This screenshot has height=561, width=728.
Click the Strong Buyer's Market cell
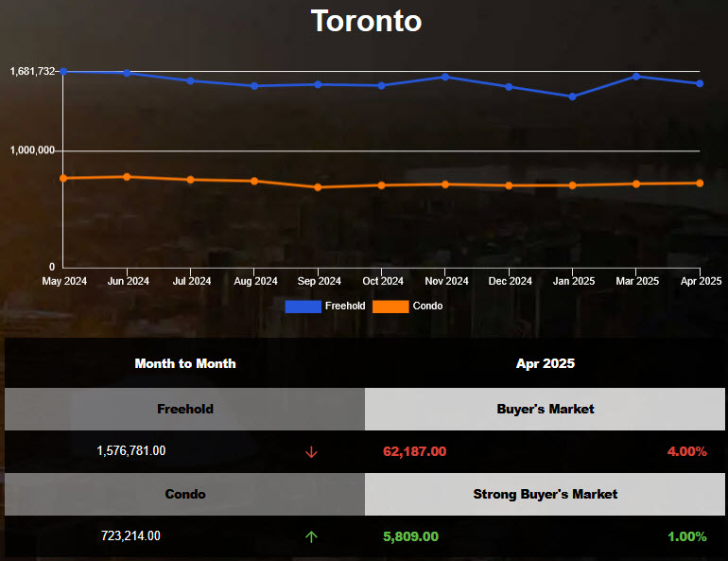(546, 494)
